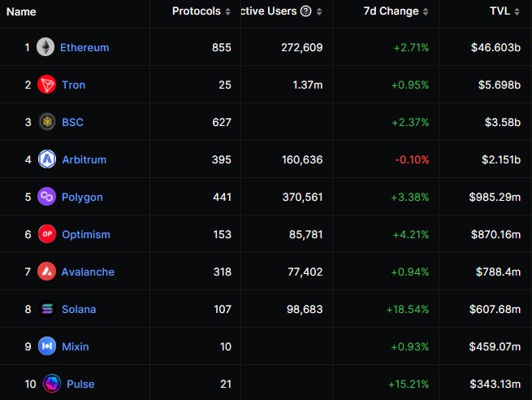This screenshot has height=400, width=532.
Task: Click the Polygon chain logo icon
Action: pos(46,196)
